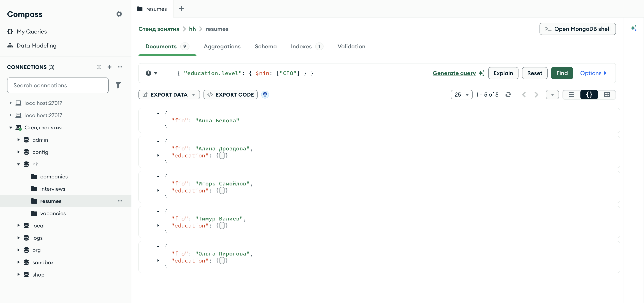Open connections more options menu

(x=120, y=67)
